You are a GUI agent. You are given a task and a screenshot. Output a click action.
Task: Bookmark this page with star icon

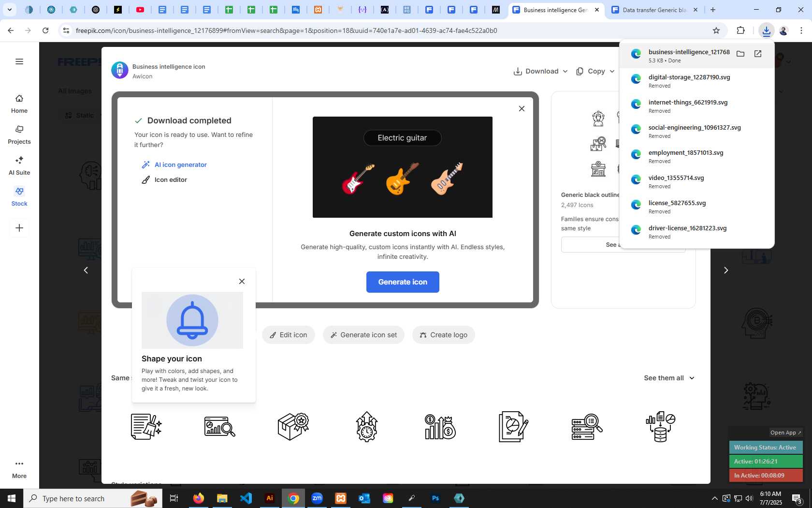tap(716, 30)
